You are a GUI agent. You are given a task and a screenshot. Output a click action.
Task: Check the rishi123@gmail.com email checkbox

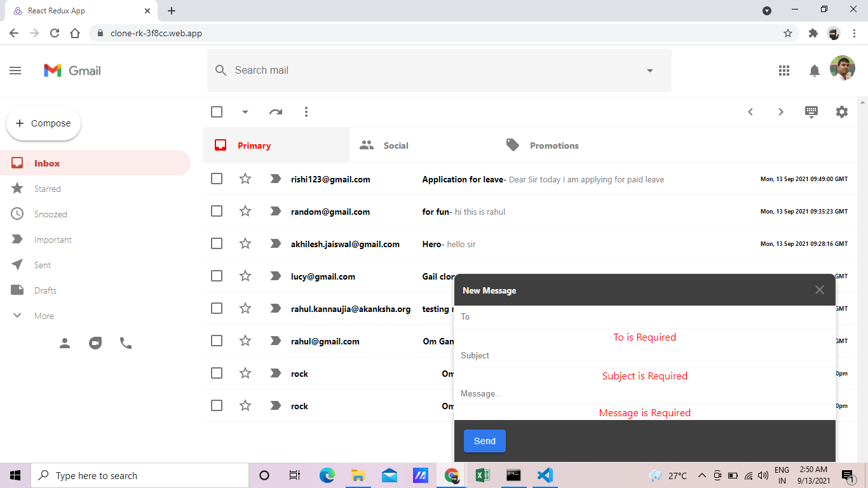(217, 179)
